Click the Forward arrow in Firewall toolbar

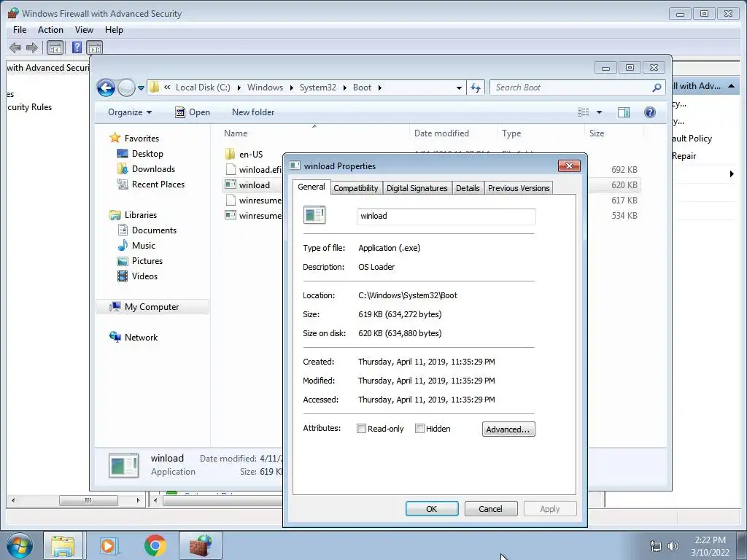(32, 47)
